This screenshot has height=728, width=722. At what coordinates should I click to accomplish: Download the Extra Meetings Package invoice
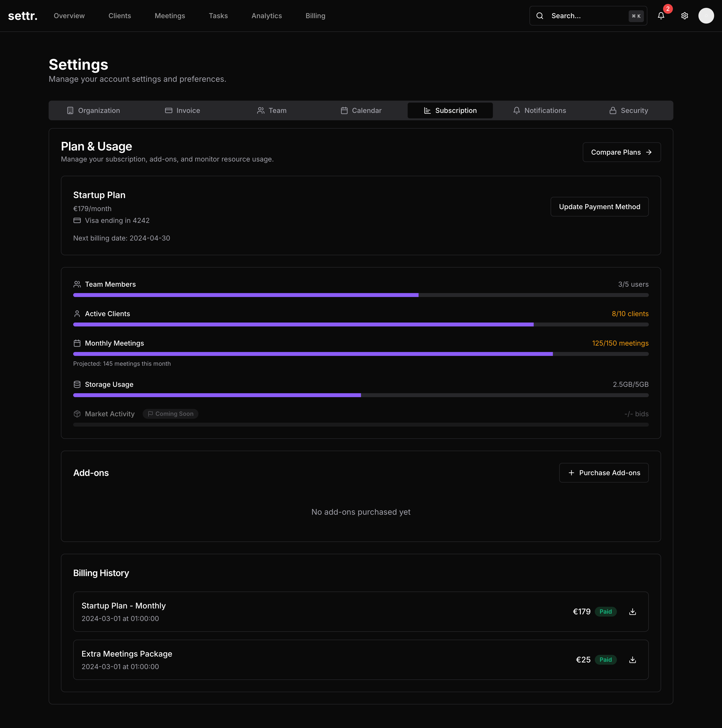click(632, 660)
